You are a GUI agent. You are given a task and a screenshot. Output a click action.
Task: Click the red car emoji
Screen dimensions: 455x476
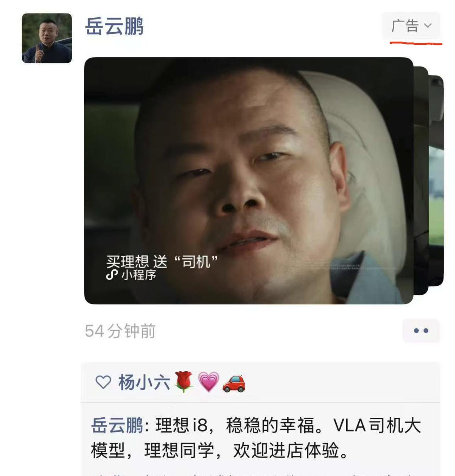(234, 383)
